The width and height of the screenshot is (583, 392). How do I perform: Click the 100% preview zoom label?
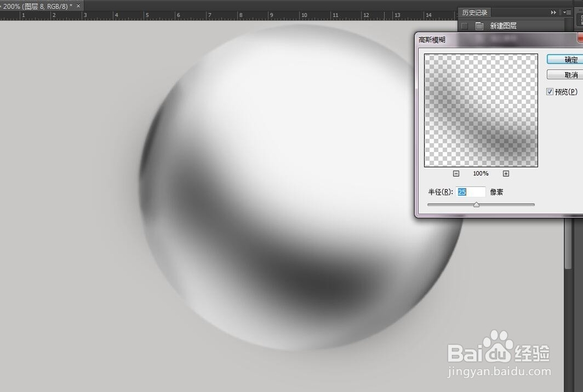[x=481, y=174]
